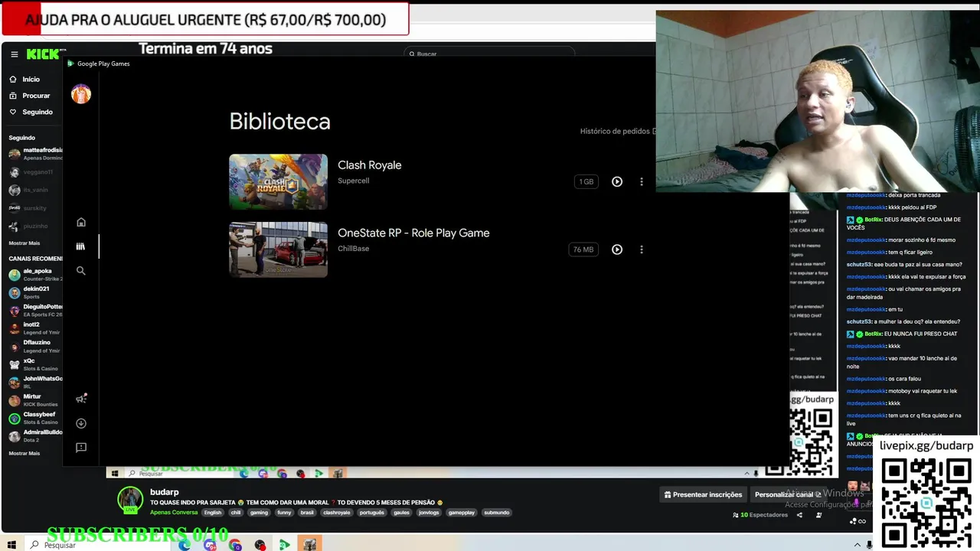Open Google Play Games taskbar icon
Screen dimensions: 980x551
[284, 545]
